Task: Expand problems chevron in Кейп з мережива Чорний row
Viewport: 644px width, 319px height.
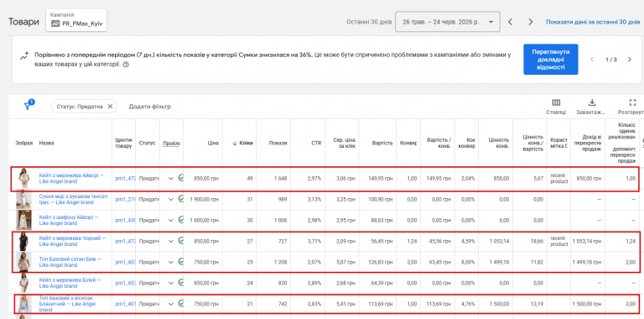Action: click(x=171, y=241)
